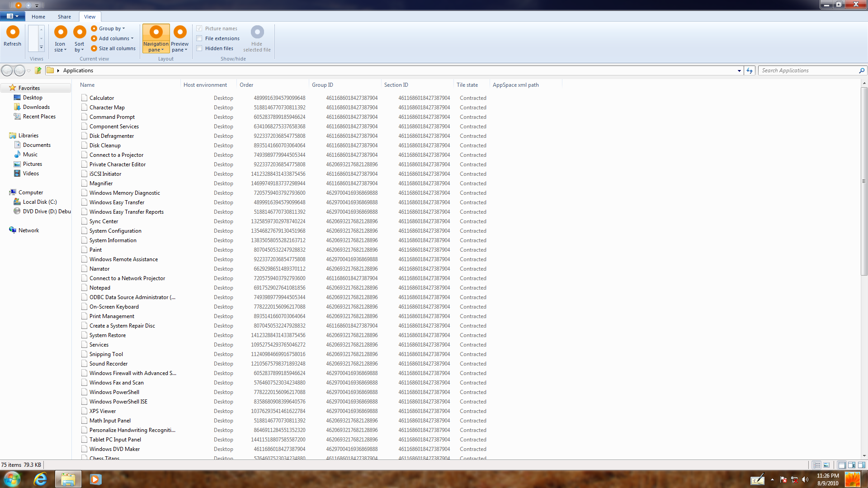Click the up-folder icon by the address bar
Screen dimensions: 868x488
(38, 70)
